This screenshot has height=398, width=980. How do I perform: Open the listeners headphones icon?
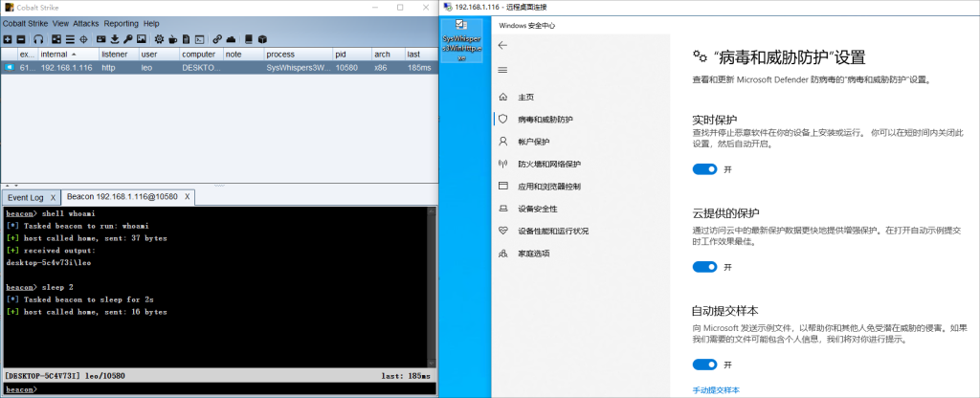click(x=38, y=39)
